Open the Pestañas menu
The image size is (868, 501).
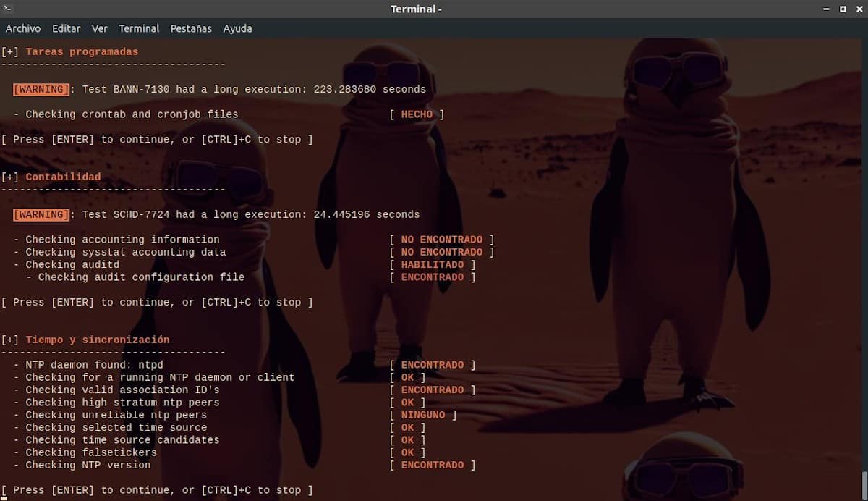(x=191, y=28)
